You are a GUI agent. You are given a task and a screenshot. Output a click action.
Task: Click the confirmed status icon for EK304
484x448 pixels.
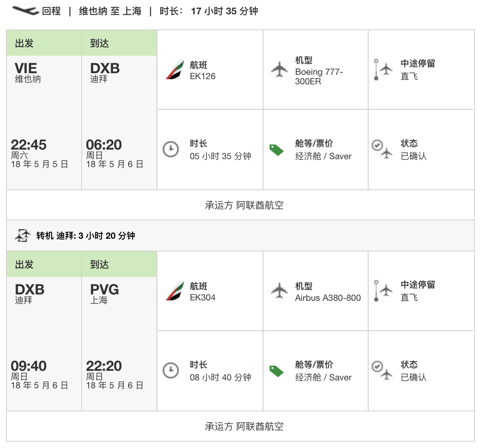[382, 370]
